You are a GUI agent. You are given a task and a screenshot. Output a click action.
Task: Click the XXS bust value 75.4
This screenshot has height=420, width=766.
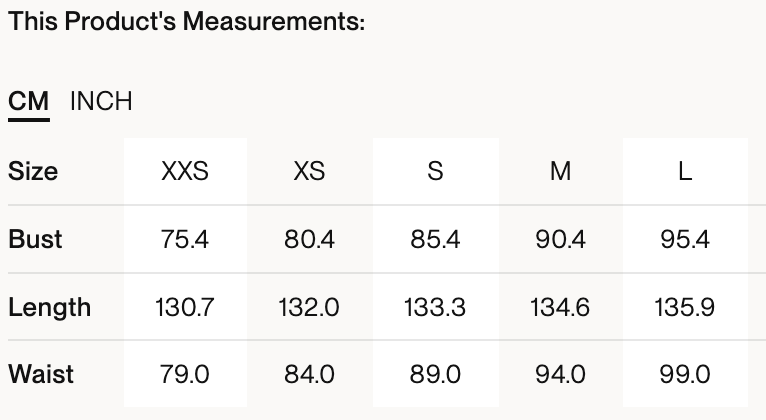[x=185, y=239]
